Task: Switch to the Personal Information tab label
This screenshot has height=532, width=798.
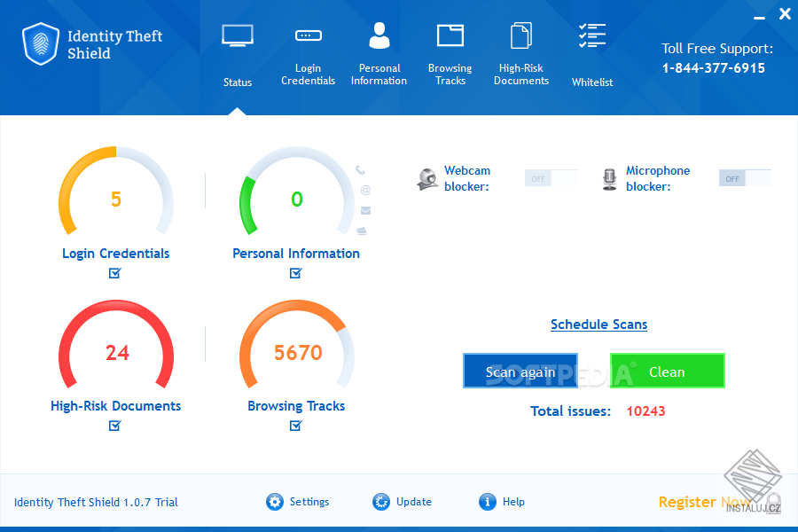Action: click(x=379, y=74)
